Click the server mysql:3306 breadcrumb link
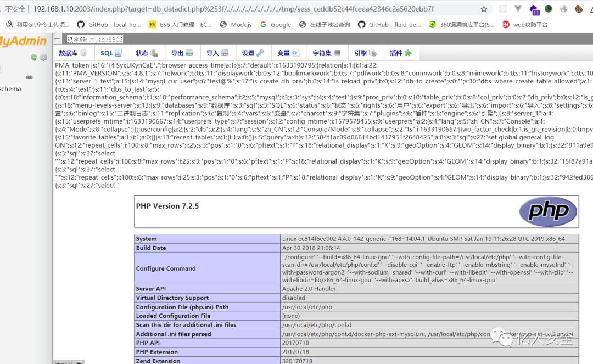Viewport: 593px width, 364px height. click(95, 40)
